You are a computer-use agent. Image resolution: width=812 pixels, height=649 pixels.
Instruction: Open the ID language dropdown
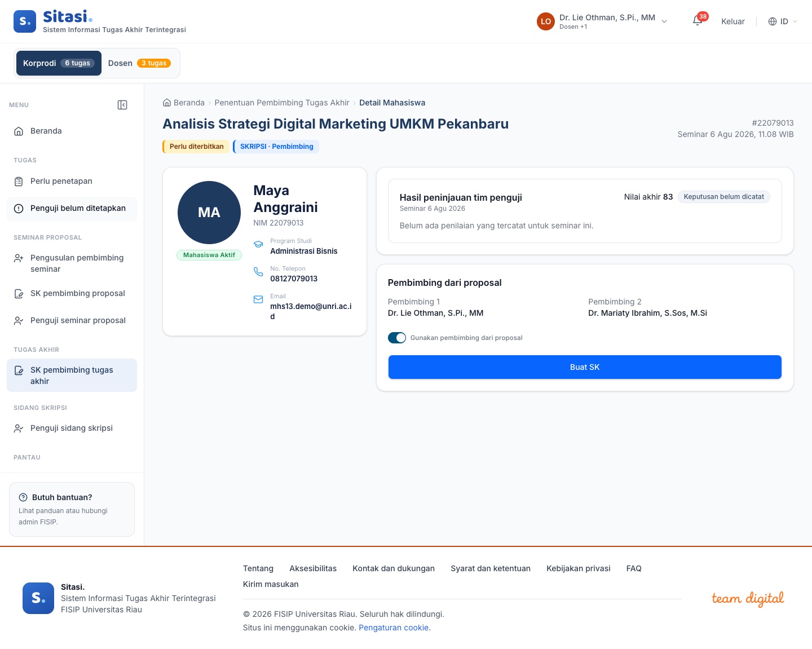(783, 21)
